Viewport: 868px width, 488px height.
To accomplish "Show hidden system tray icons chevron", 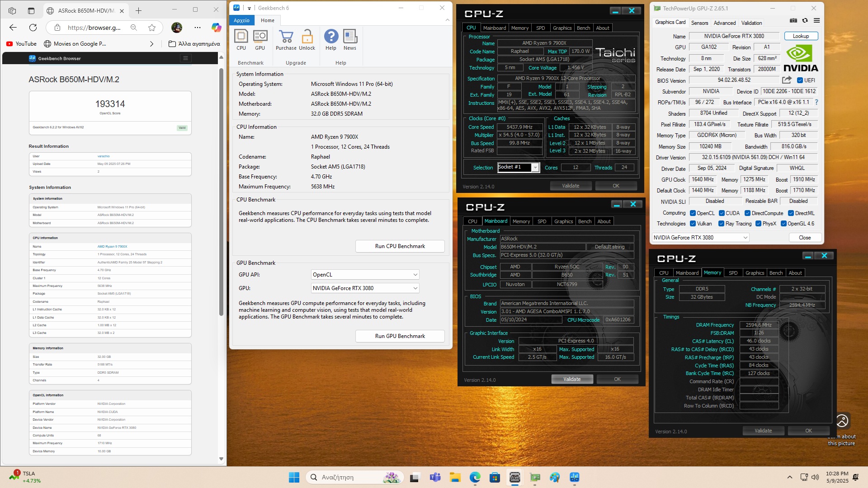I will [789, 477].
